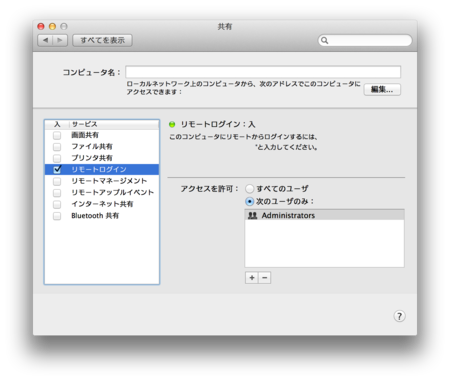
Task: Go back with the left arrow button
Action: 45,40
